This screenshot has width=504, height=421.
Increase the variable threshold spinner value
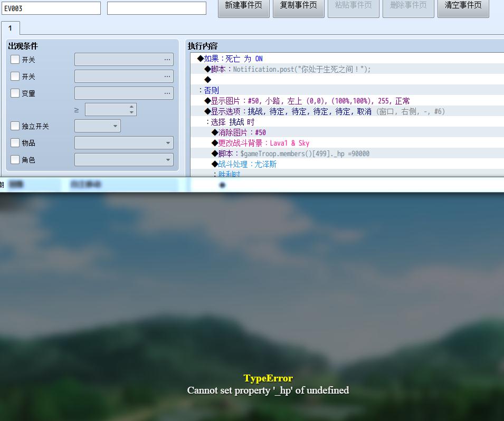[131, 107]
